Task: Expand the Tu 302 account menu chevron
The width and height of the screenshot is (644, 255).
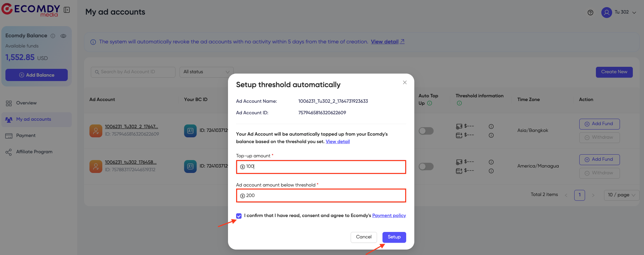Action: [634, 13]
